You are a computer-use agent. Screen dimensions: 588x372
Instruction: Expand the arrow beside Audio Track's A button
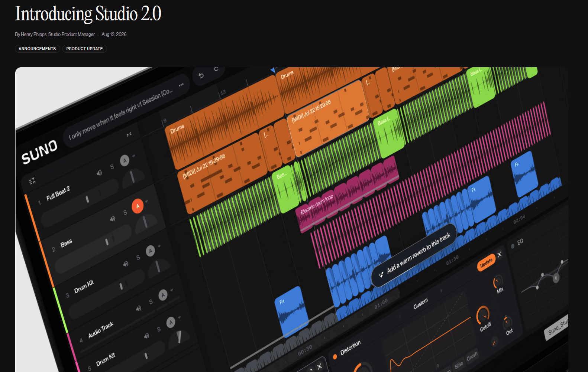172,290
